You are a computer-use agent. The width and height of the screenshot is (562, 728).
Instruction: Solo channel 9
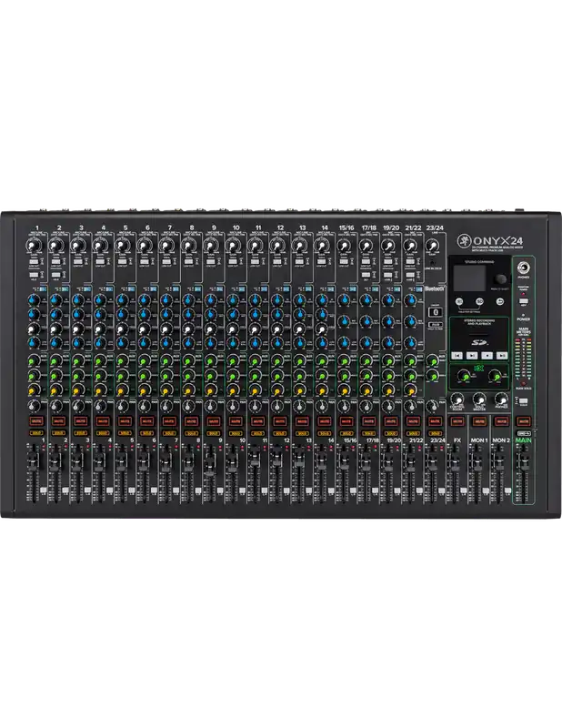pos(213,433)
